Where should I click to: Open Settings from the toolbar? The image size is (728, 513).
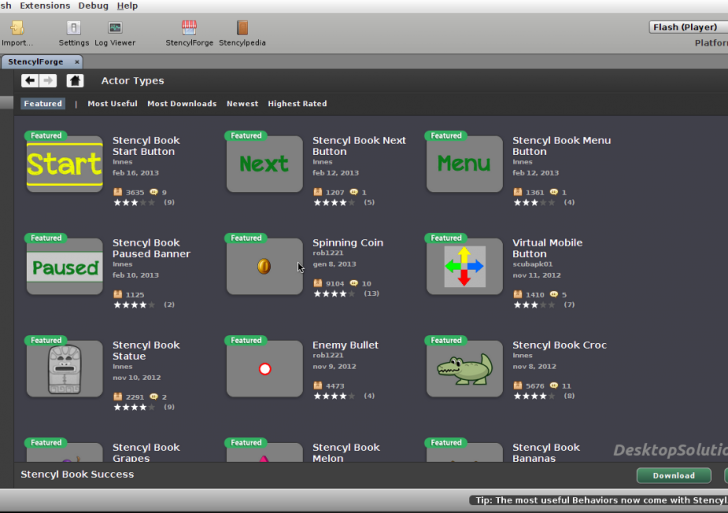tap(73, 28)
